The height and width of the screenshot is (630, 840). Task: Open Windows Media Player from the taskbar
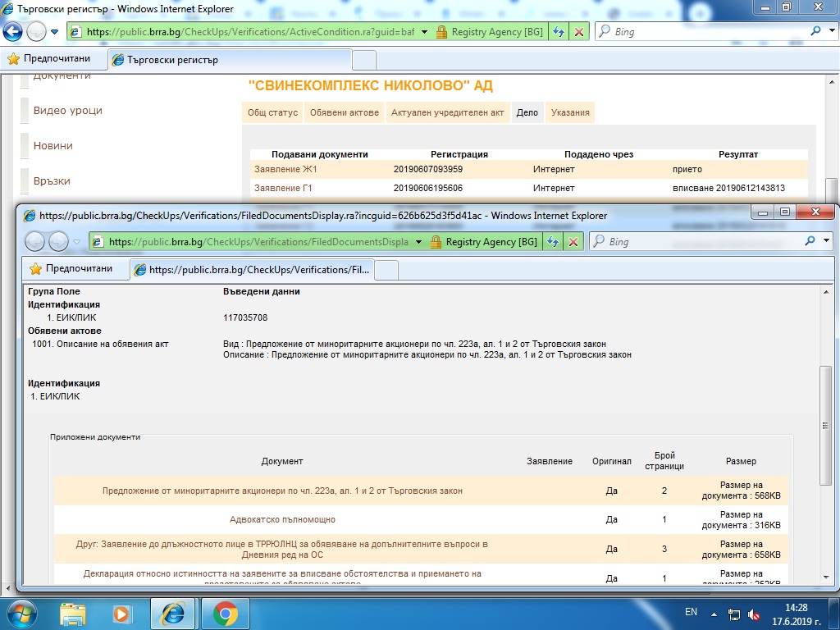(122, 613)
